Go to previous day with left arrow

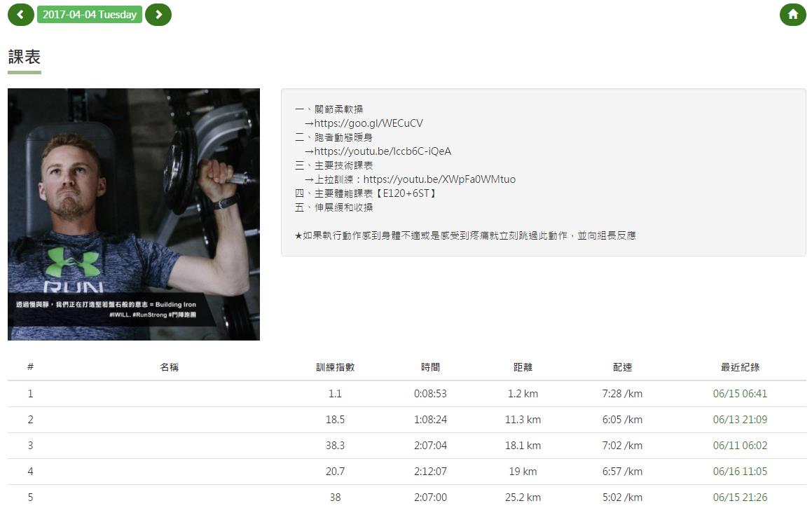pos(21,15)
